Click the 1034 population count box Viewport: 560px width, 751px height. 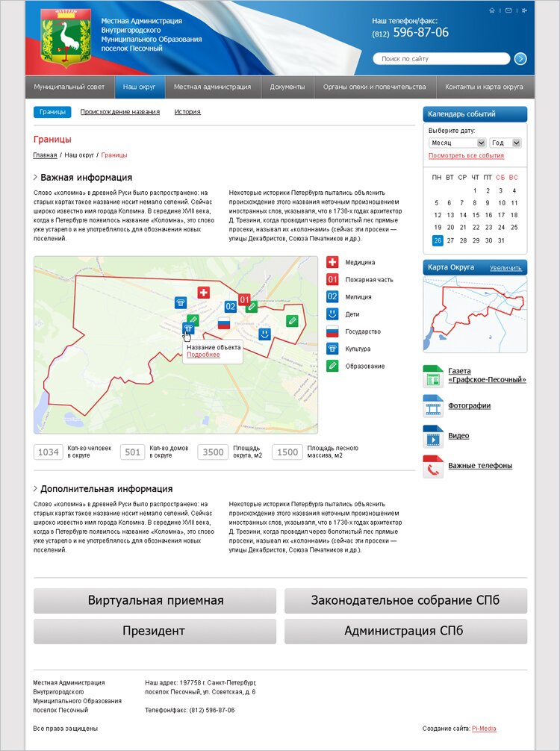(x=49, y=452)
